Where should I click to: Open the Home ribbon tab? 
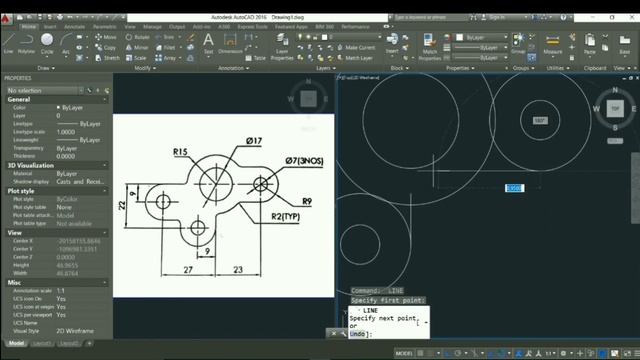coord(29,27)
